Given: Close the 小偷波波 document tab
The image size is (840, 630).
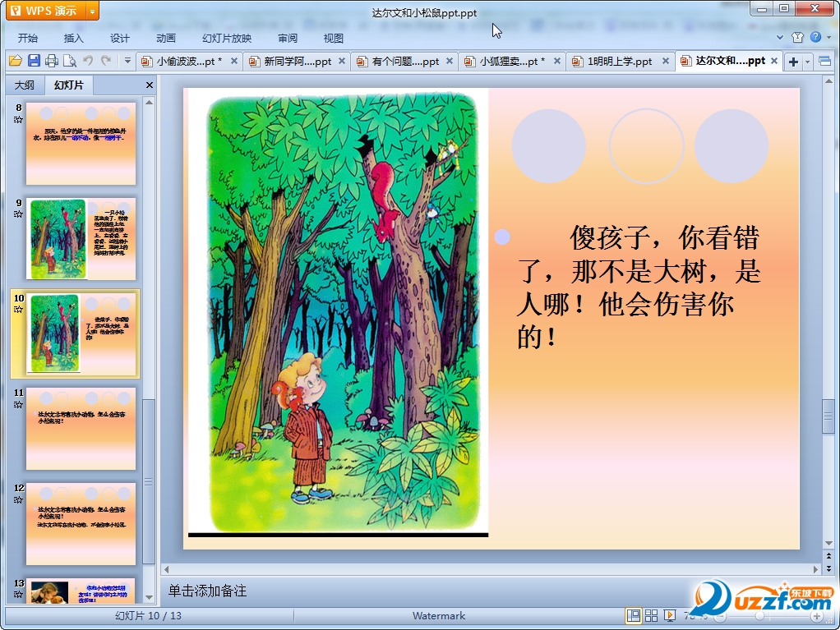Looking at the screenshot, I should point(234,61).
